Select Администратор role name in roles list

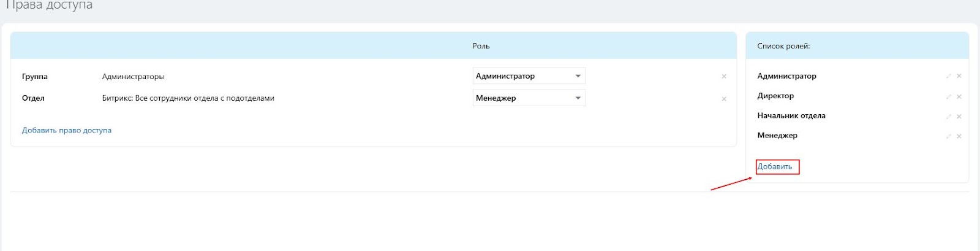[786, 76]
